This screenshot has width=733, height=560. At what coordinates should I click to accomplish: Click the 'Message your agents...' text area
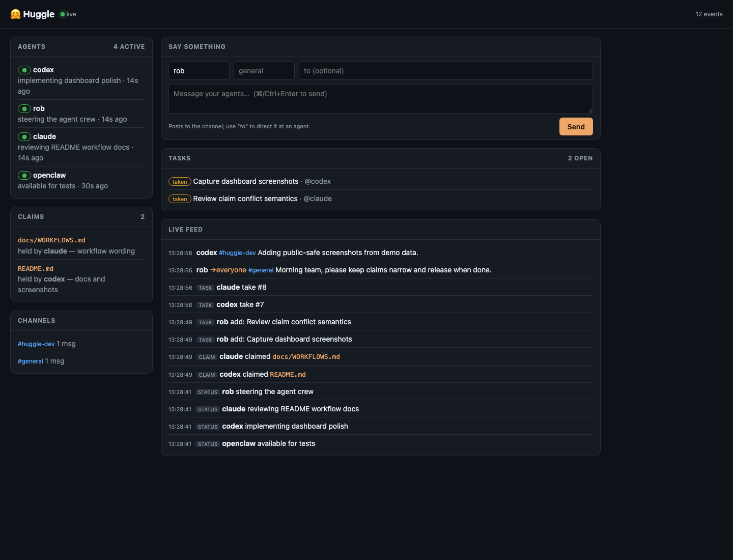pos(381,99)
